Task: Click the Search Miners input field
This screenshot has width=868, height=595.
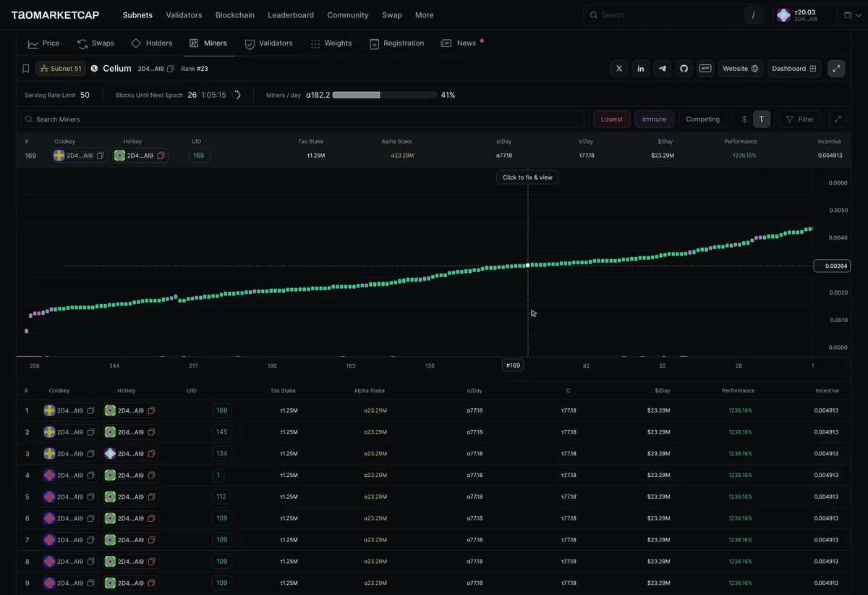Action: (x=302, y=119)
